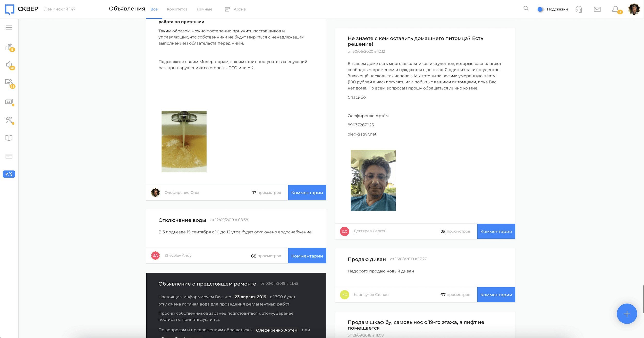Click the ₽/$ currency button
The height and width of the screenshot is (338, 644).
[x=9, y=174]
